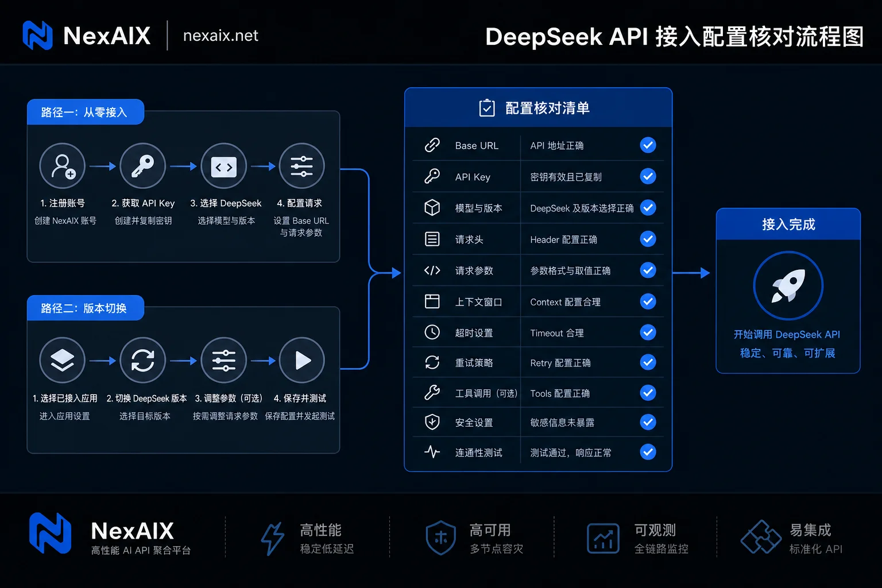Click the text 选择模型与版本 under step 3
882x588 pixels.
(x=226, y=220)
